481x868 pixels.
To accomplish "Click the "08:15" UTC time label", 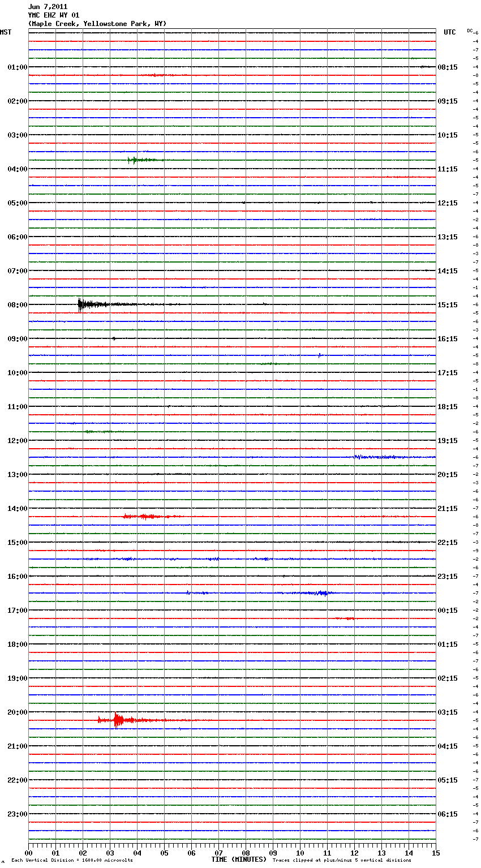I will tap(448, 67).
